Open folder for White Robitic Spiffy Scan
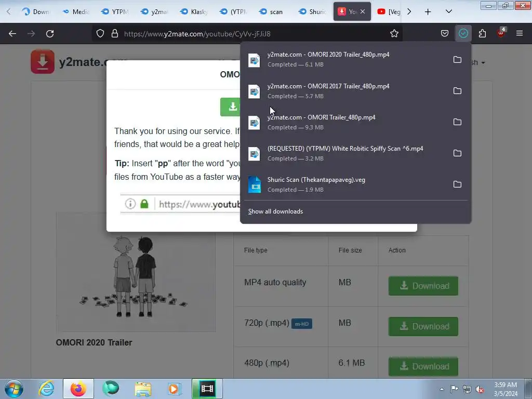The image size is (532, 399). (457, 153)
